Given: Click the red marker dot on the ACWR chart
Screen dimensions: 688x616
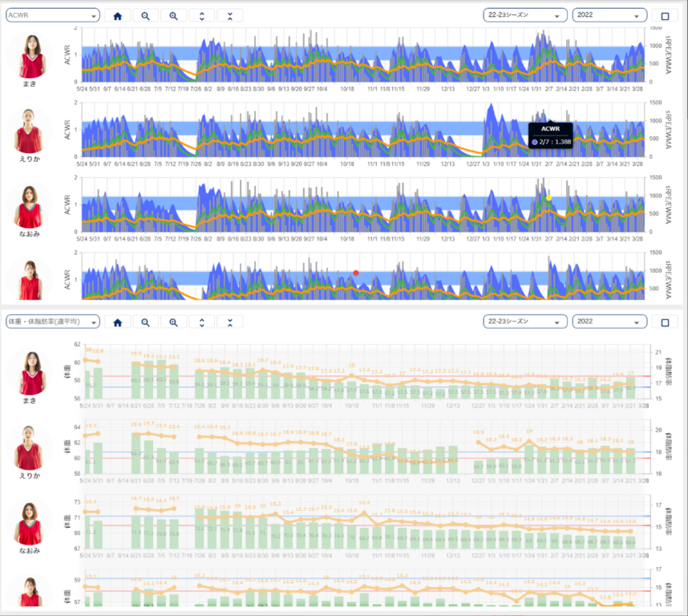Looking at the screenshot, I should click(x=356, y=273).
